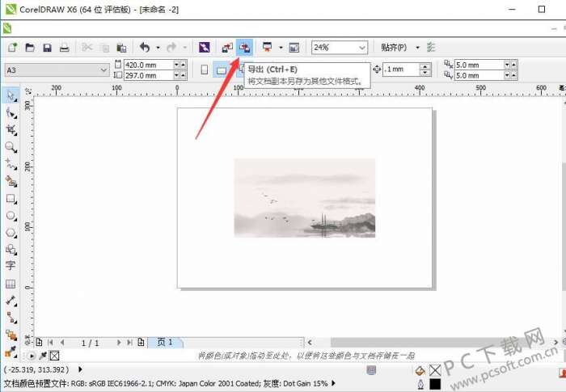Select the Crop tool

pos(11,130)
